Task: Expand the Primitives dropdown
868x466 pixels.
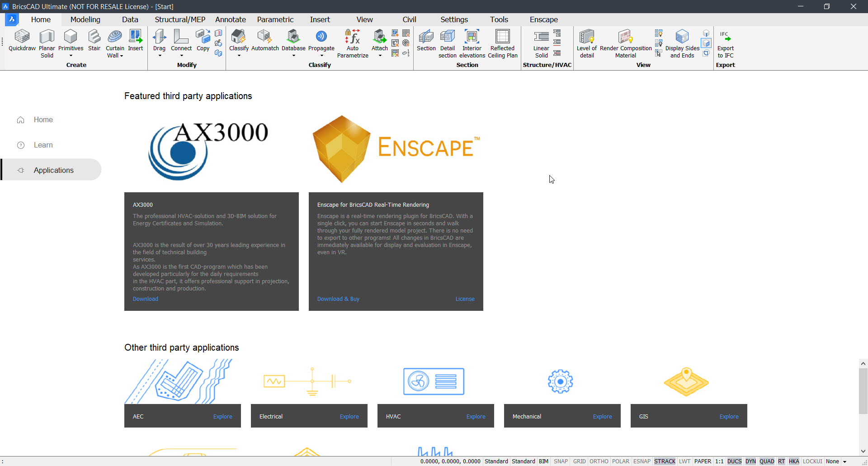Action: 71,56
